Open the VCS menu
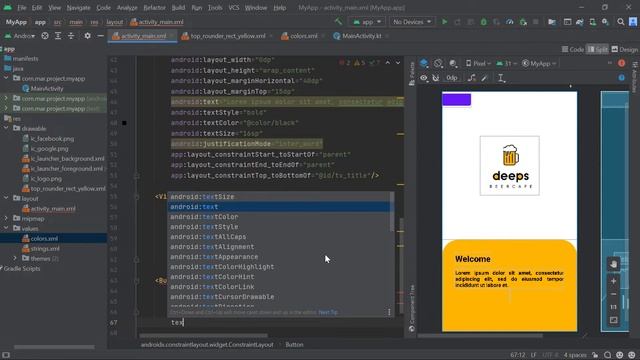640x360 pixels. pyautogui.click(x=233, y=8)
